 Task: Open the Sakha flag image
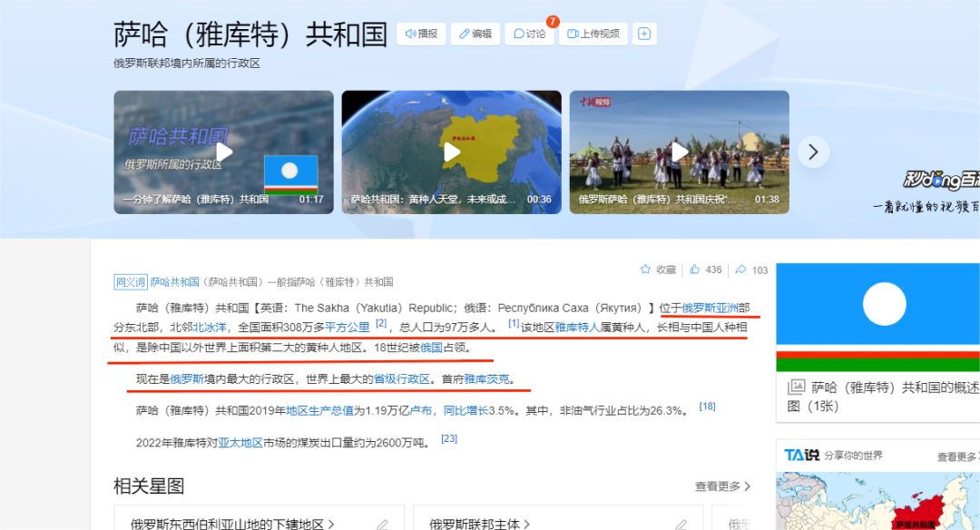pos(878,318)
